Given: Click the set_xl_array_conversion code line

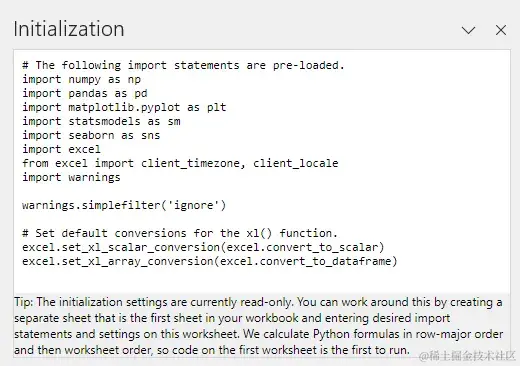Looking at the screenshot, I should (210, 261).
